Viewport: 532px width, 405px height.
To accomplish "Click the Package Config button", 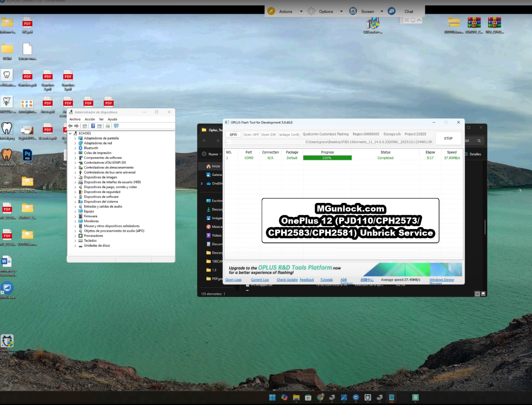I will coord(289,134).
